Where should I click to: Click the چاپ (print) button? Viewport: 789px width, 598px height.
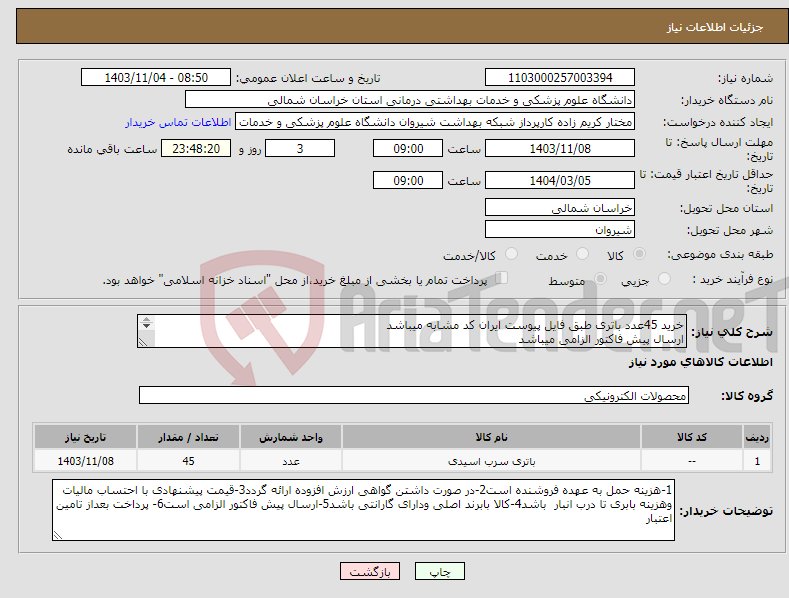coord(440,571)
